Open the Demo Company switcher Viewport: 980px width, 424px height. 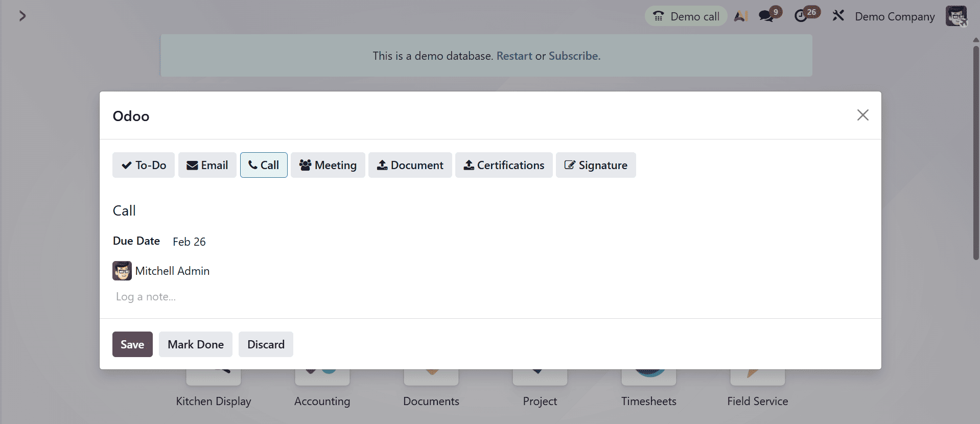tap(894, 16)
